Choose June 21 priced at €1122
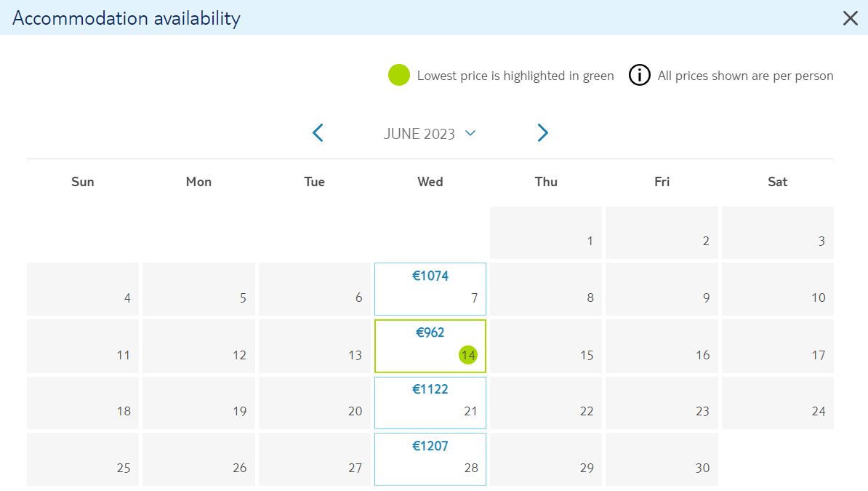868x491 pixels. point(430,403)
